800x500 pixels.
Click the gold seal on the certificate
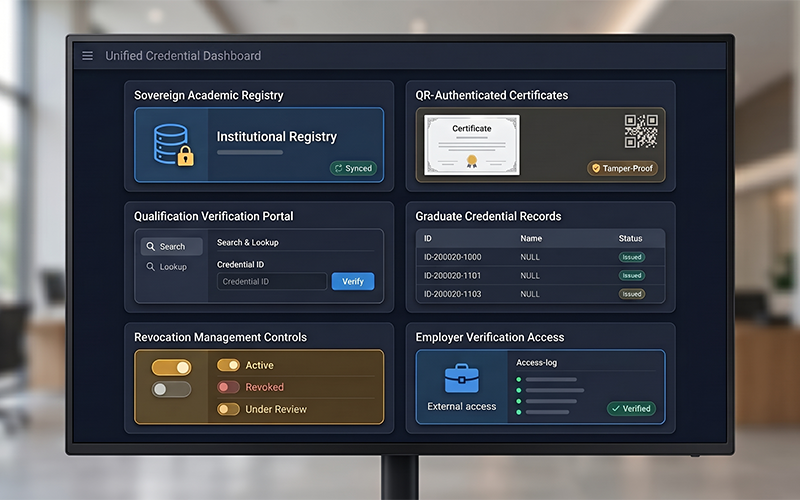472,161
